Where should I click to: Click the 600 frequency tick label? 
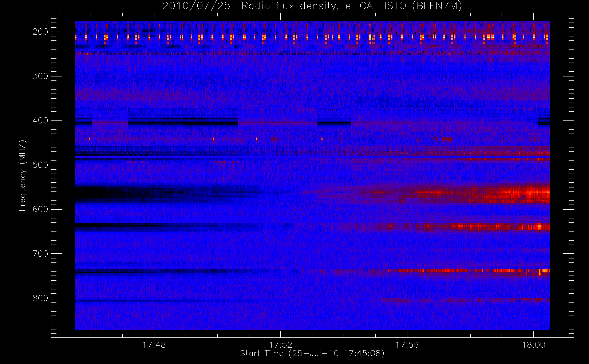click(40, 209)
